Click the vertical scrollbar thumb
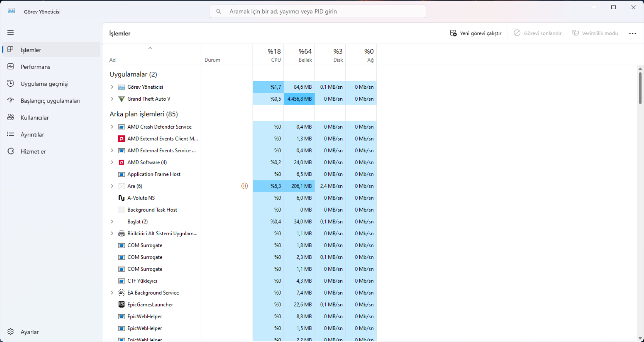 (x=640, y=88)
